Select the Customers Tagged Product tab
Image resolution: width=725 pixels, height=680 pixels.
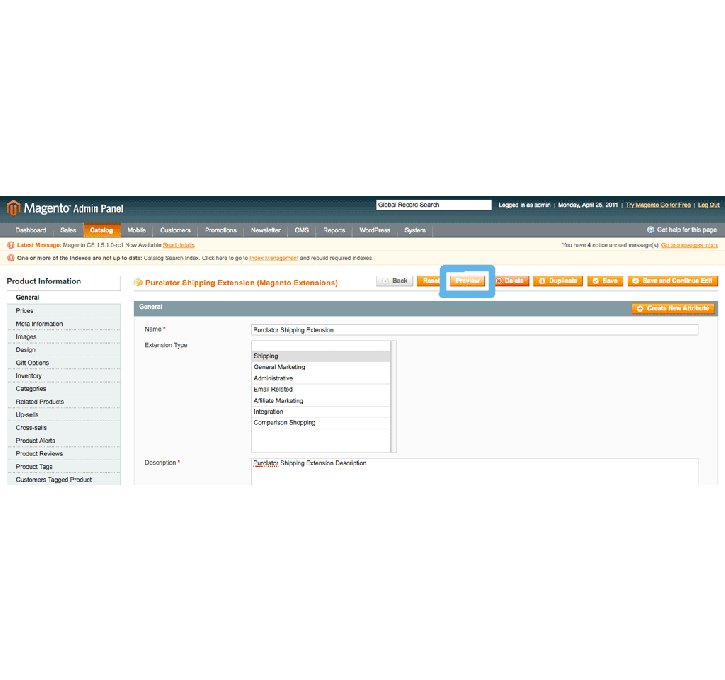click(x=64, y=479)
